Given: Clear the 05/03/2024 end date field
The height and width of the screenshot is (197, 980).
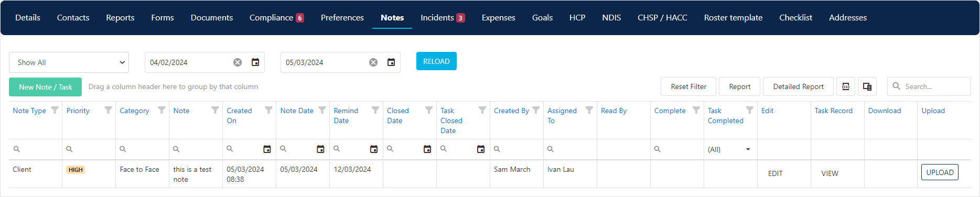Looking at the screenshot, I should pyautogui.click(x=373, y=62).
